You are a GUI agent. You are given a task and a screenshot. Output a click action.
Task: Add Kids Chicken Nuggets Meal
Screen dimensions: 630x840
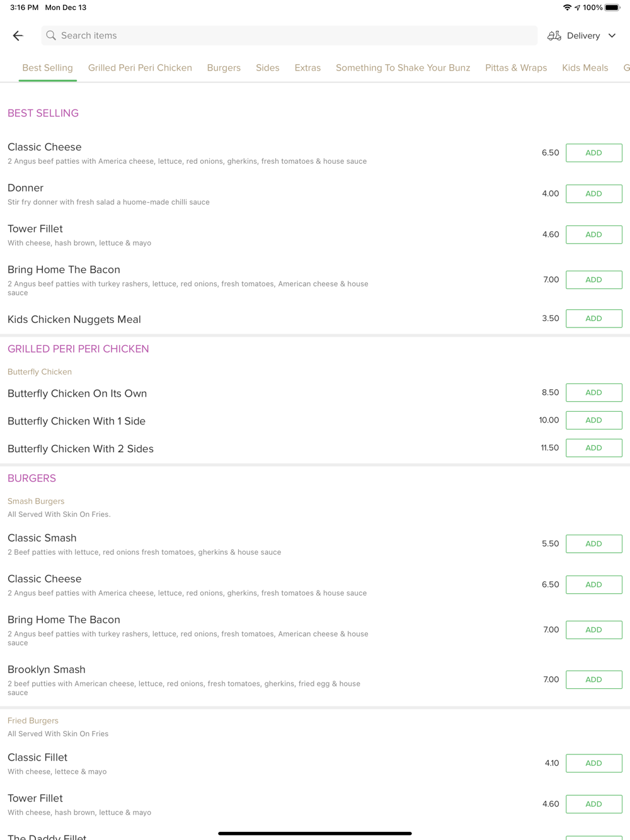pyautogui.click(x=593, y=319)
